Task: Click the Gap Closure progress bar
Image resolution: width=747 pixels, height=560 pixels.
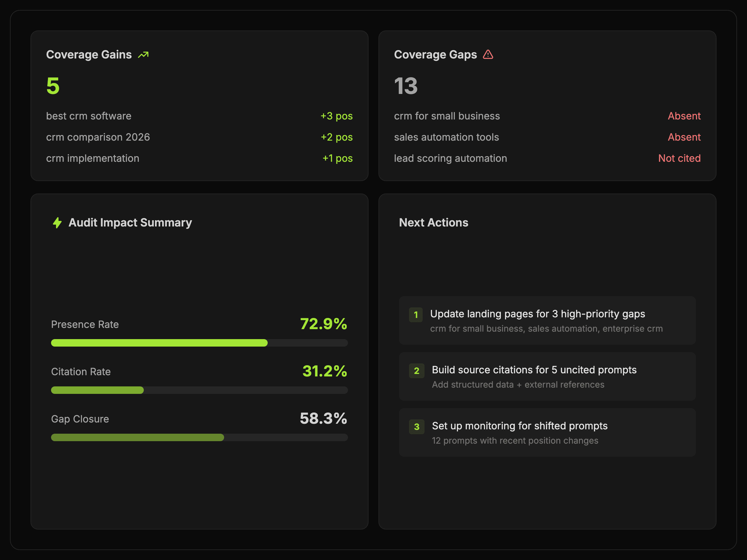Action: tap(199, 437)
